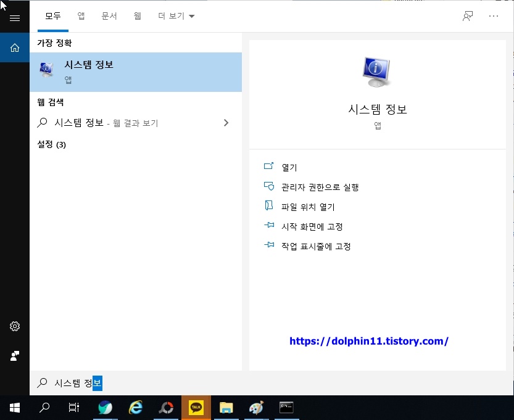Viewport: 514px width, 420px height.
Task: Click large 시스템 정보 monitor icon in preview
Action: 376,72
